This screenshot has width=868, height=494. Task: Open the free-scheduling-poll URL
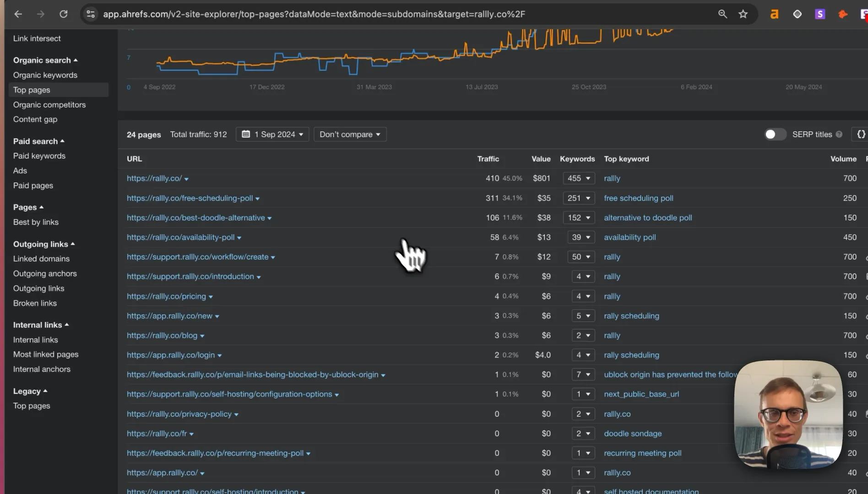(x=190, y=198)
